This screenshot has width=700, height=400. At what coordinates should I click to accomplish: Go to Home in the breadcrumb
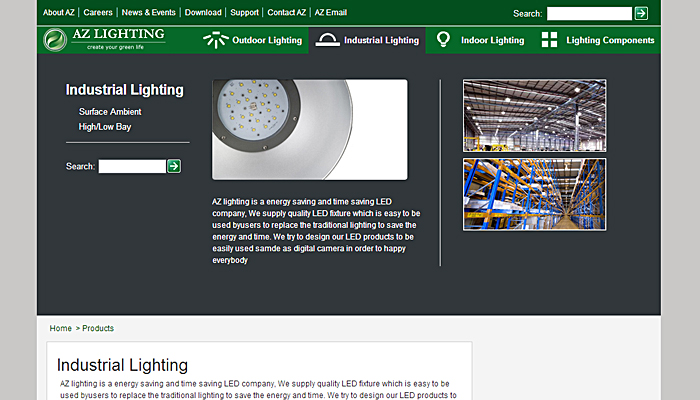pos(60,328)
